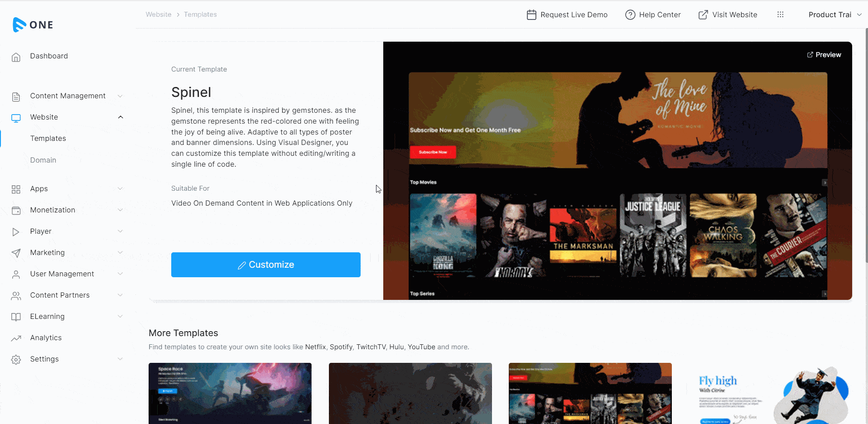
Task: Click the ONE logo icon
Action: (19, 24)
